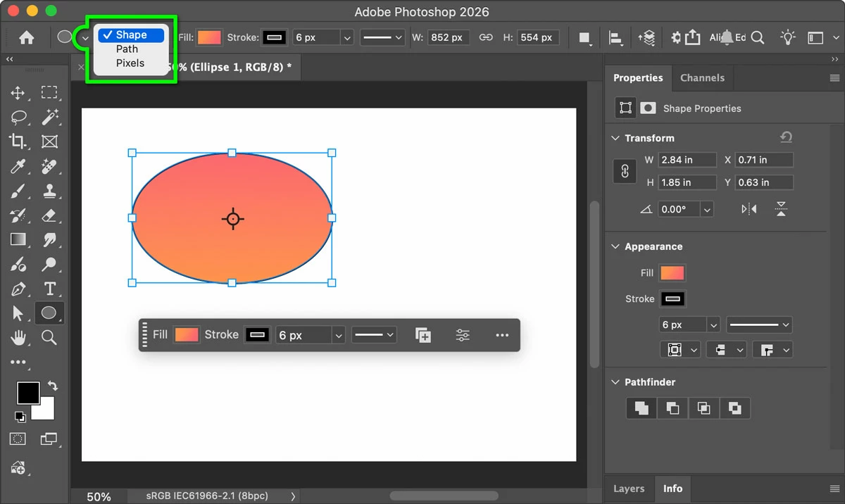845x504 pixels.
Task: Swap foreground and background colors
Action: 53,386
